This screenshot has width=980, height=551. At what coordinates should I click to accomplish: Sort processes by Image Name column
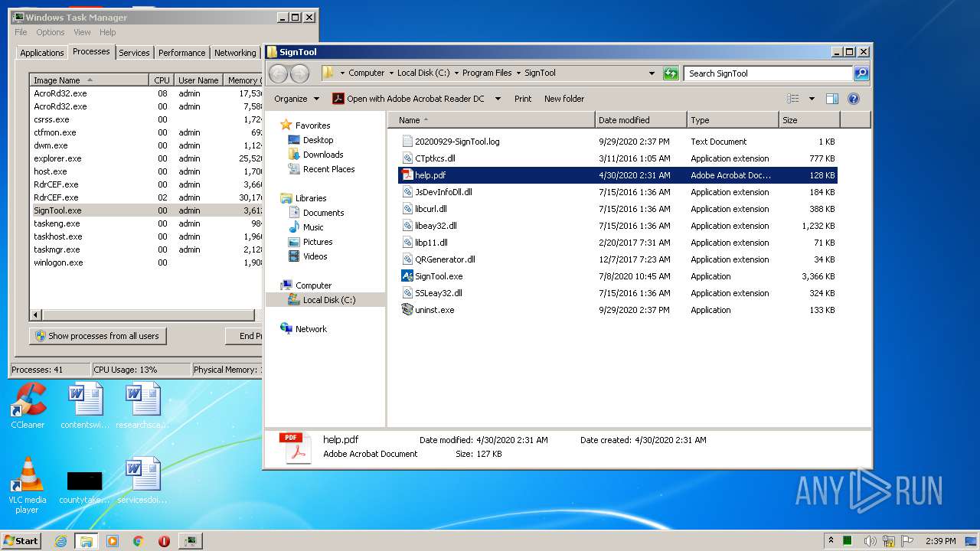pyautogui.click(x=89, y=80)
